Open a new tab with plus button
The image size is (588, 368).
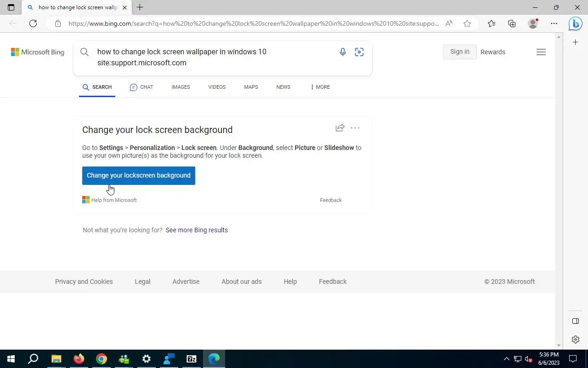pos(140,7)
